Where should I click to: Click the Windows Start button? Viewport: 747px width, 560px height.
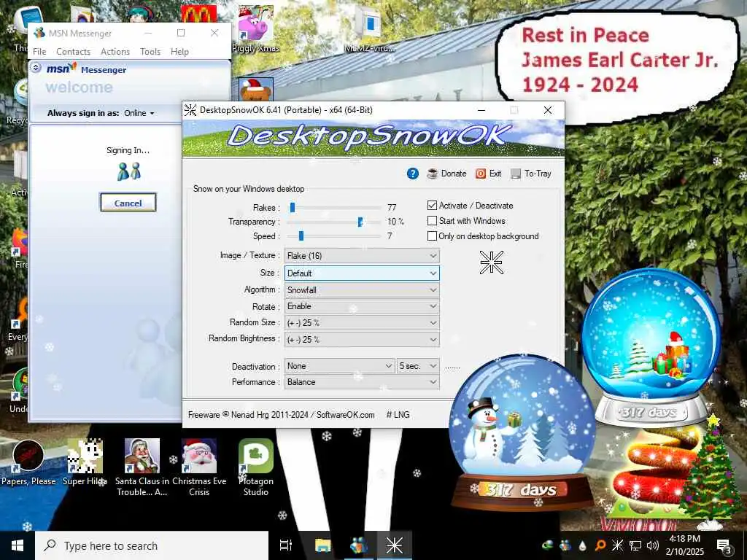[18, 545]
